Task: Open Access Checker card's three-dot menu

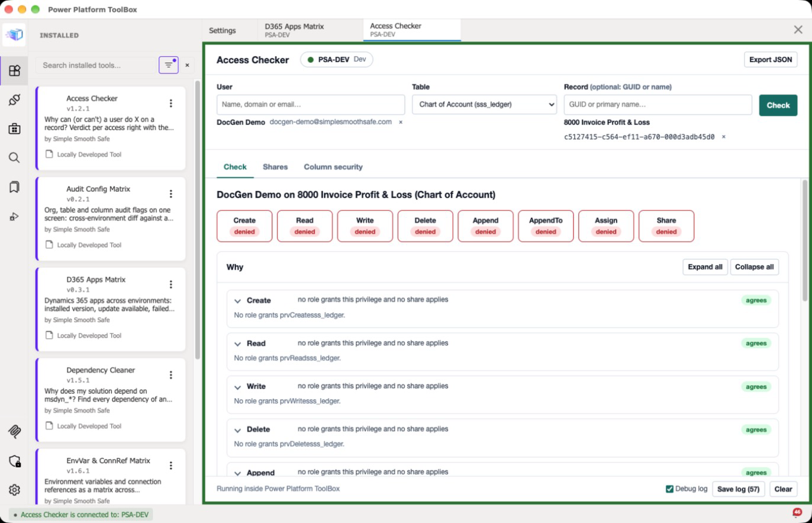Action: click(x=171, y=103)
